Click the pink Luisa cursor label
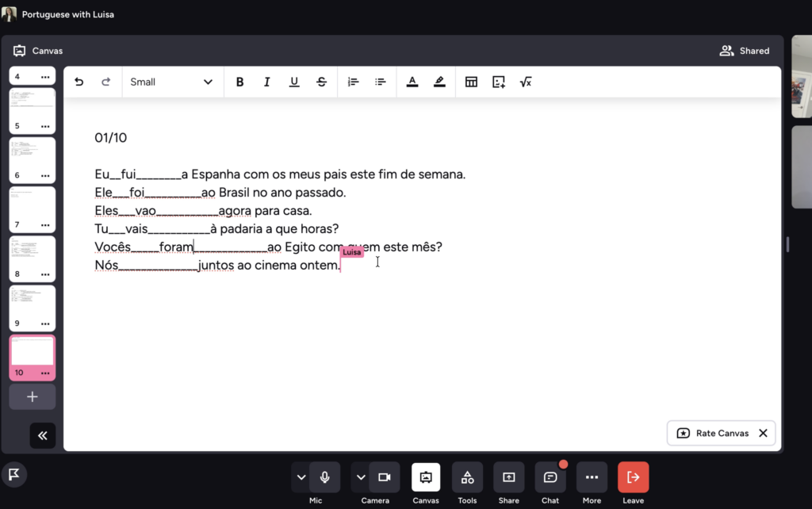This screenshot has height=509, width=812. coord(351,252)
